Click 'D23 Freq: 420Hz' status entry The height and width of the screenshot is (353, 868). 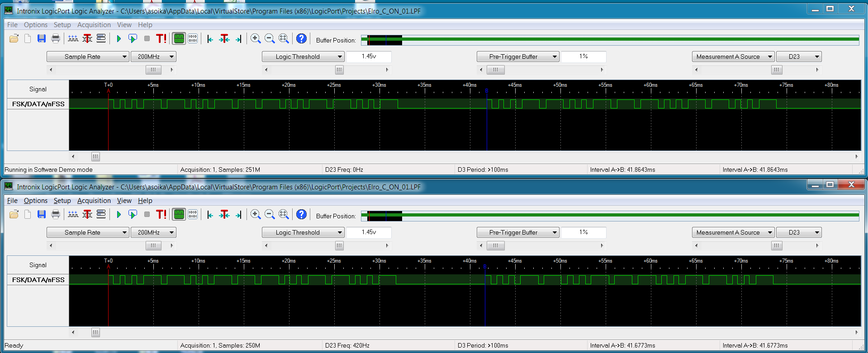(347, 345)
